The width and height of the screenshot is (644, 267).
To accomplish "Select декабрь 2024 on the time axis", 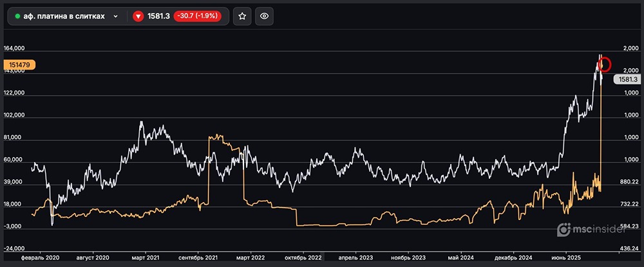I will tap(514, 257).
